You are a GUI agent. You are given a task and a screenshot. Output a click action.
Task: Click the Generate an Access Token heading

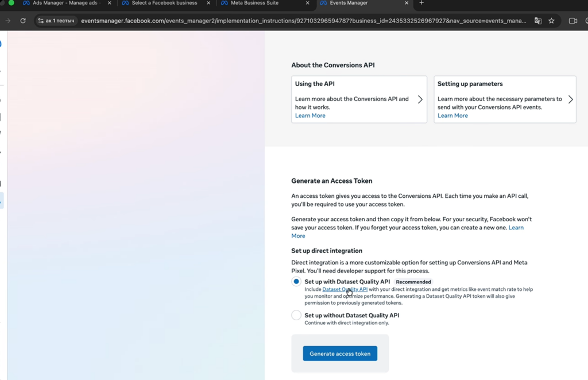pos(331,181)
